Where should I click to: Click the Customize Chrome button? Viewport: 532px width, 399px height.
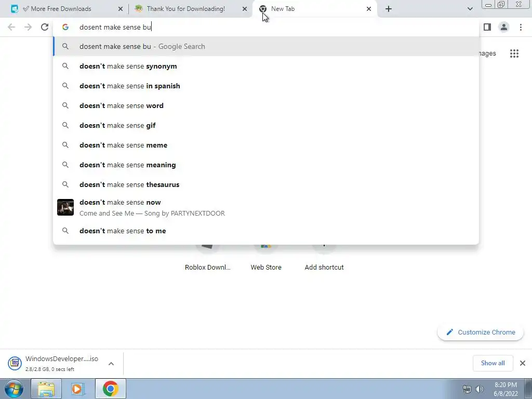pyautogui.click(x=480, y=332)
